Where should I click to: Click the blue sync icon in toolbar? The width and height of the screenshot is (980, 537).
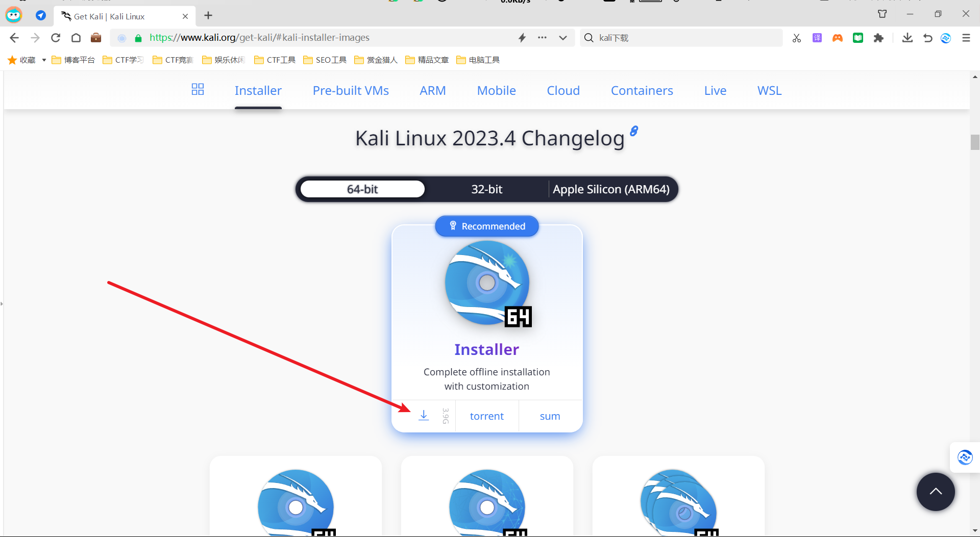pyautogui.click(x=946, y=38)
